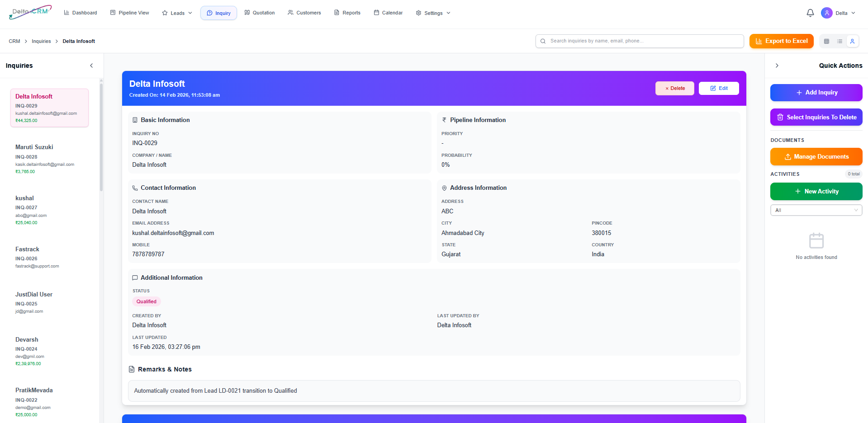Click Select Inquiries To Delete
868x423 pixels.
[816, 117]
